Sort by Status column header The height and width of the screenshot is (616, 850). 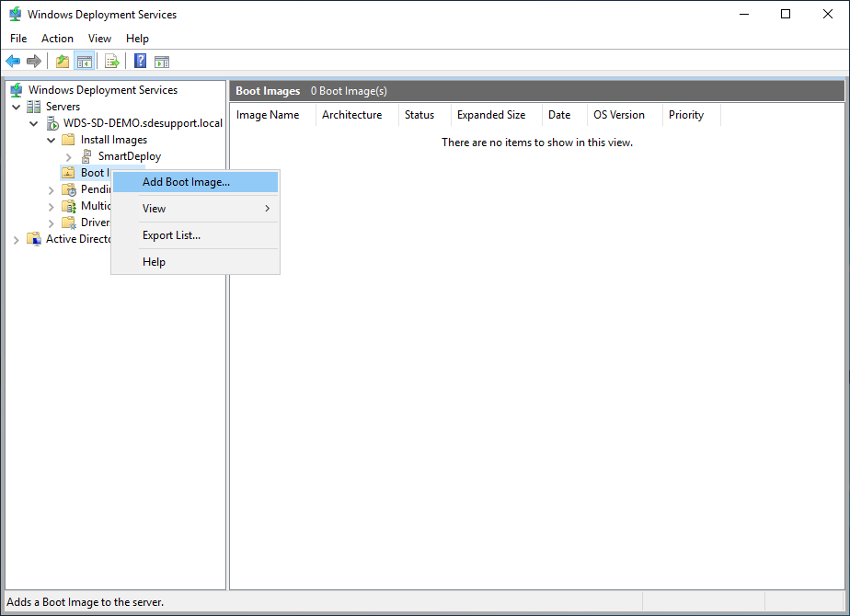[424, 115]
